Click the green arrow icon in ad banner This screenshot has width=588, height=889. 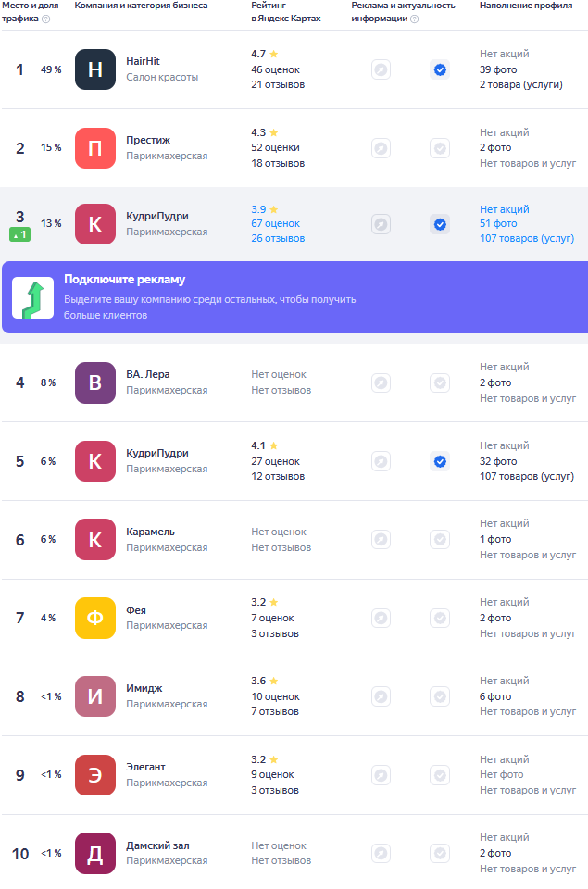(x=33, y=297)
